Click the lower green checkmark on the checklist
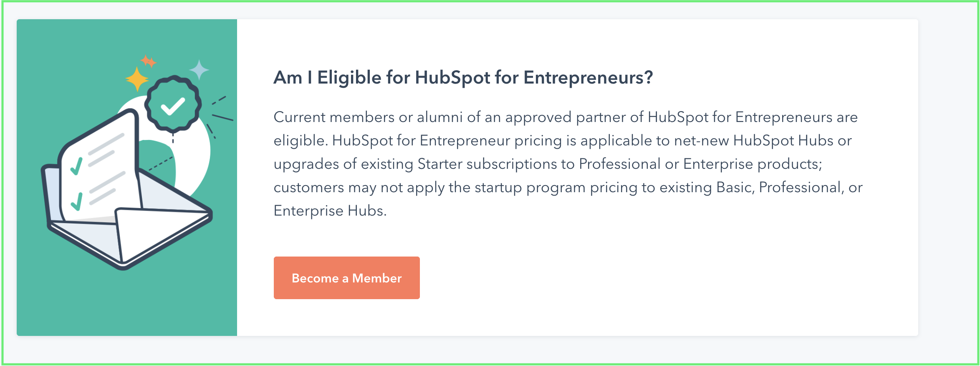980x366 pixels. [76, 201]
